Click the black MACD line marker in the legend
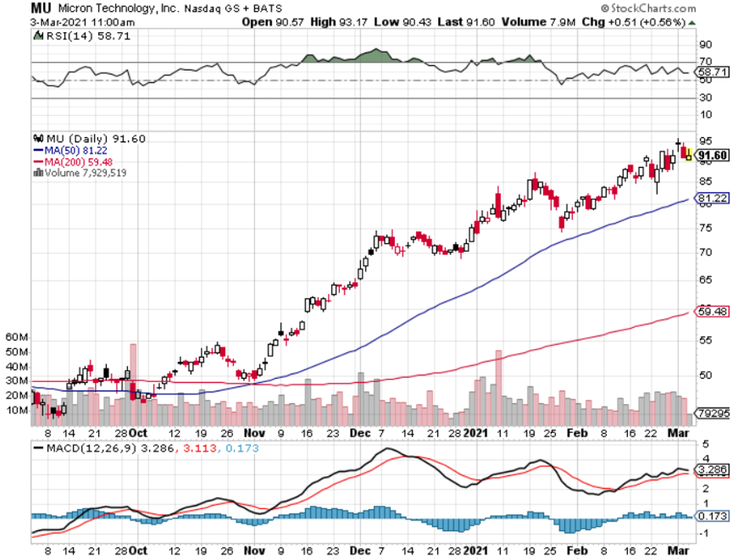 [38, 448]
